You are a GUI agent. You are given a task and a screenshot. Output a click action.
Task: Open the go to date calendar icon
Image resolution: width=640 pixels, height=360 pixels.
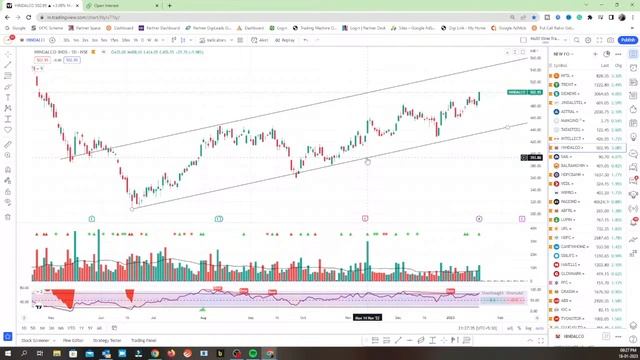tap(114, 328)
